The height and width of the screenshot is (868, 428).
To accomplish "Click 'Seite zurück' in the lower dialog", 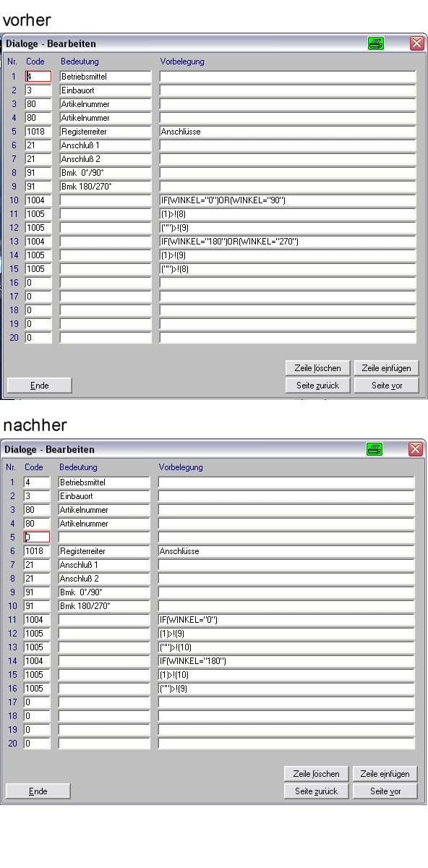I will pos(317,791).
